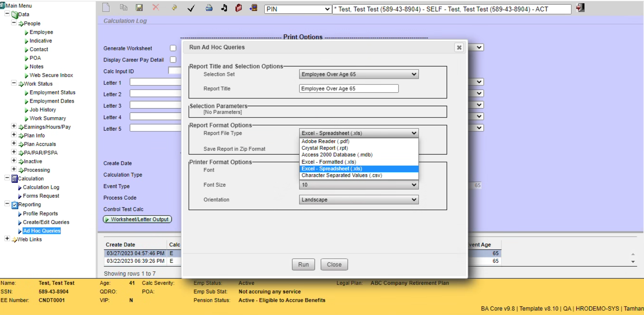The image size is (644, 315).
Task: Click the save floppy disk icon
Action: click(139, 8)
